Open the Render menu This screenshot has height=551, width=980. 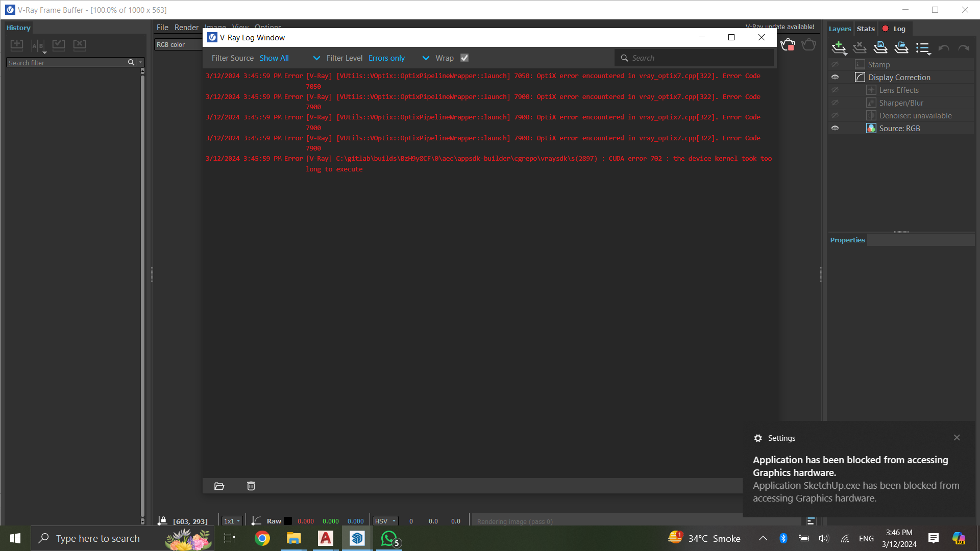pyautogui.click(x=186, y=28)
